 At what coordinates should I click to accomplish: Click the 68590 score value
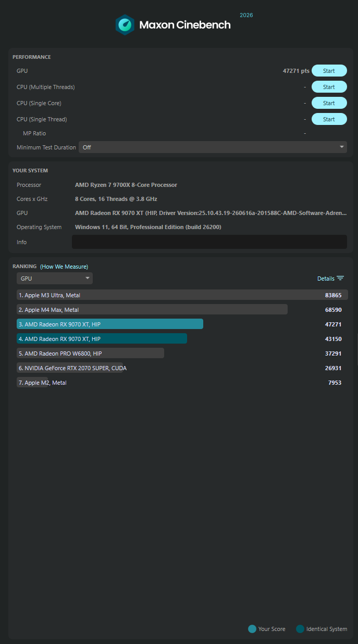333,310
